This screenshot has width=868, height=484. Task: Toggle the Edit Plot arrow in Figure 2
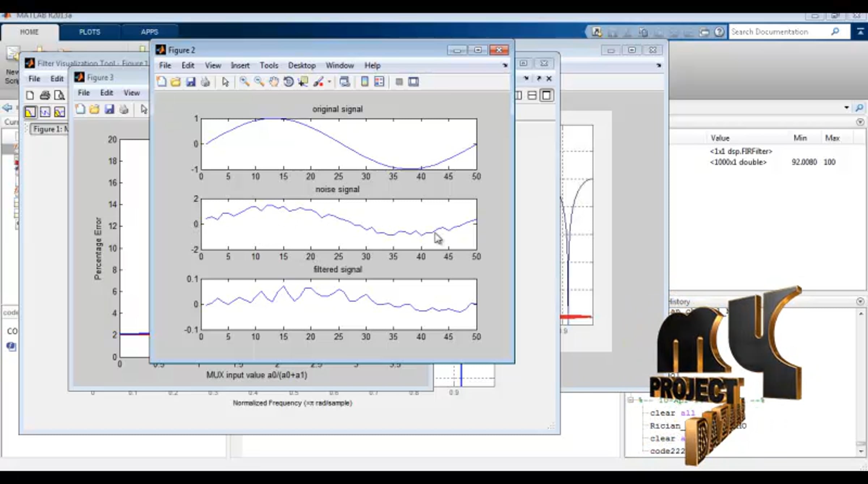coord(225,82)
